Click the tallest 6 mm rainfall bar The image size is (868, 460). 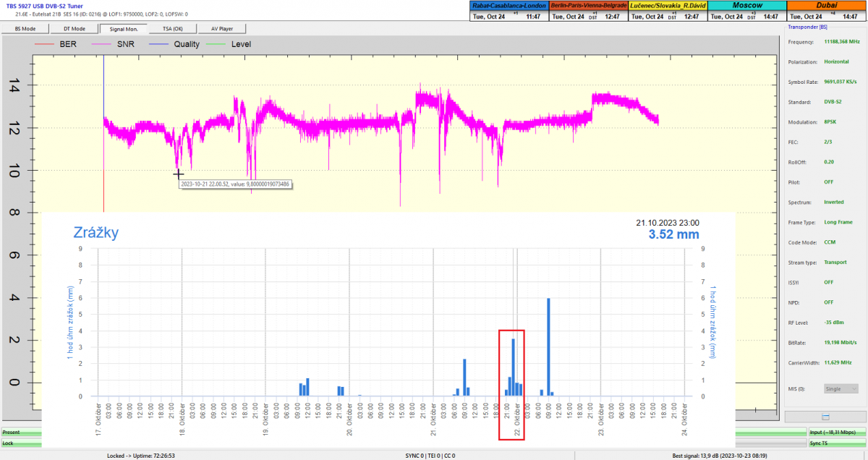(x=548, y=347)
